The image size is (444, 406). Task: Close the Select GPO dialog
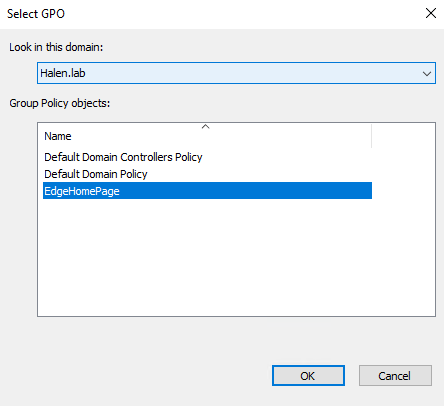pyautogui.click(x=431, y=13)
